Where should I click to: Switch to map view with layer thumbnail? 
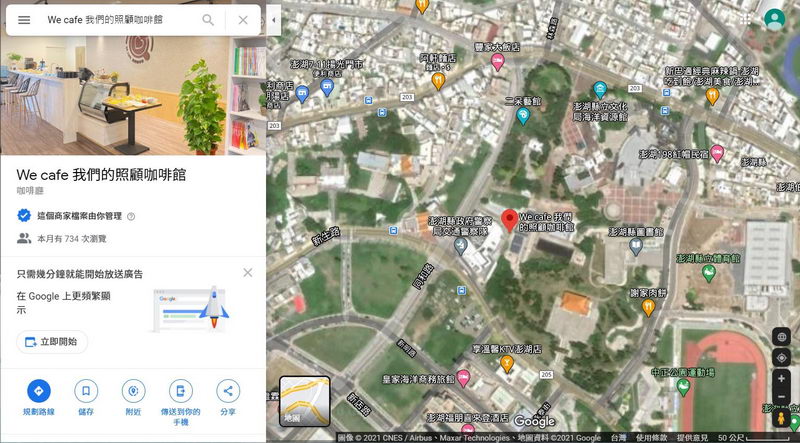(x=305, y=401)
